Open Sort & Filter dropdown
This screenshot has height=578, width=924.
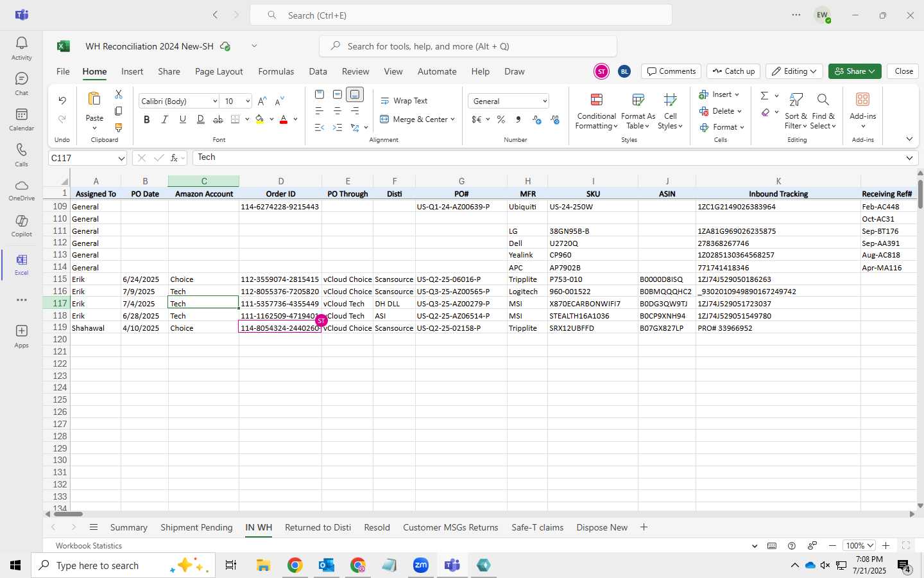796,110
